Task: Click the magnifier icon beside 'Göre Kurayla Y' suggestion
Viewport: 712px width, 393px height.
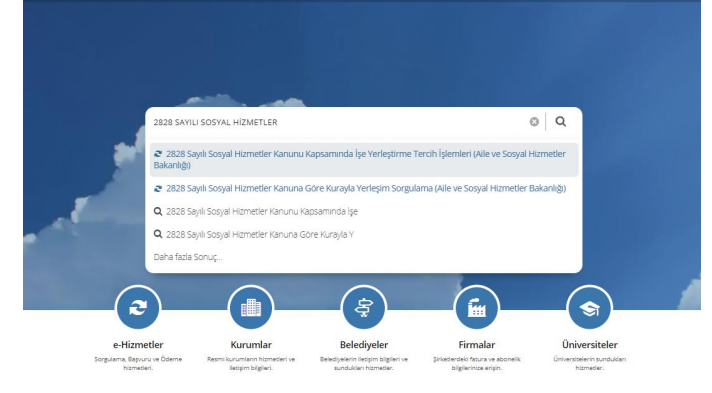Action: [x=158, y=234]
